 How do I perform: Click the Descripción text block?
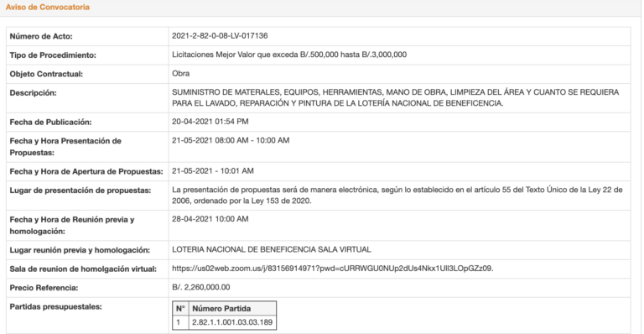(395, 98)
